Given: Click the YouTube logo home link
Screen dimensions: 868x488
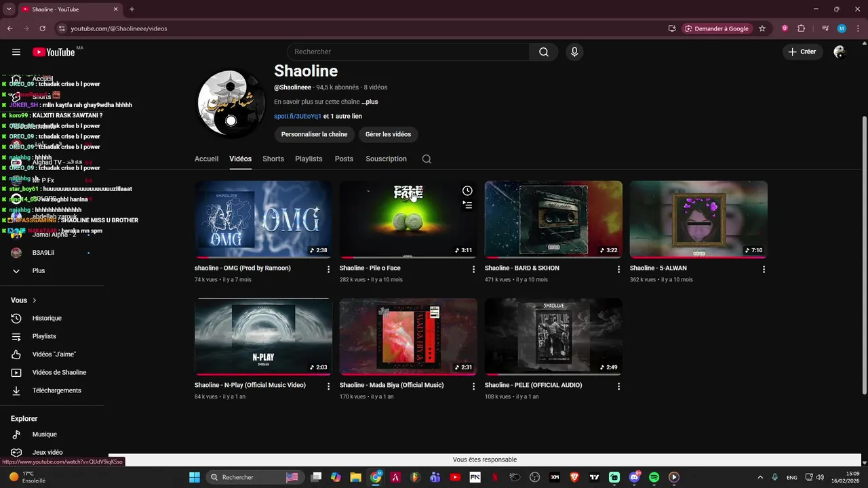Looking at the screenshot, I should (54, 52).
